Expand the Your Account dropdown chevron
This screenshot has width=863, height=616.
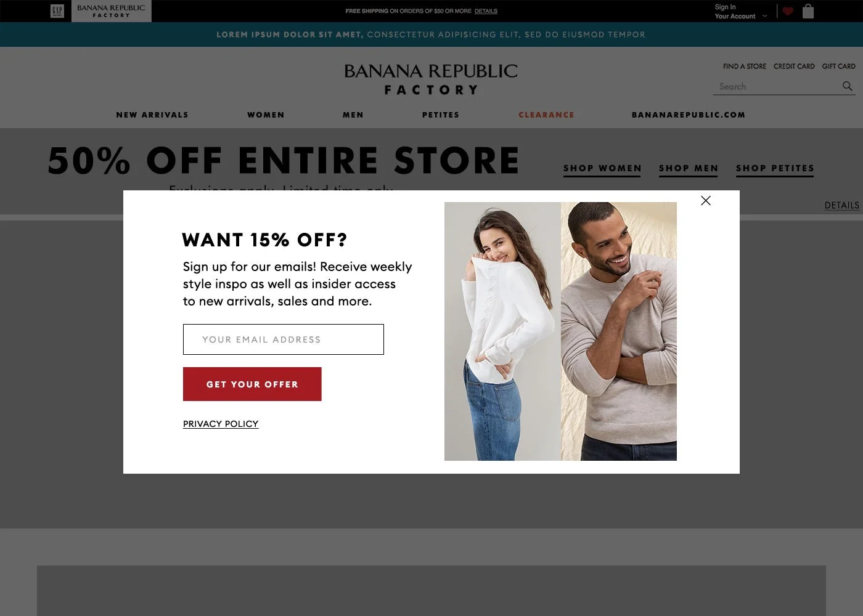click(765, 16)
